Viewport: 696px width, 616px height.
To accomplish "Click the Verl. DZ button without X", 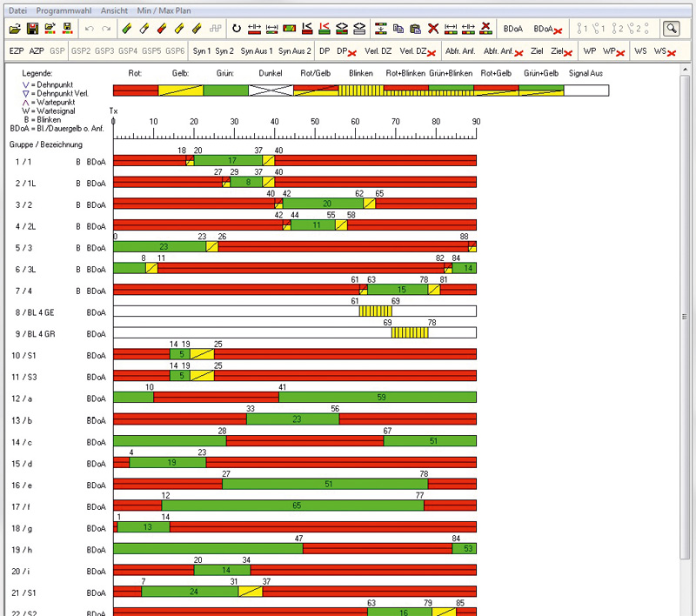I will click(x=378, y=51).
